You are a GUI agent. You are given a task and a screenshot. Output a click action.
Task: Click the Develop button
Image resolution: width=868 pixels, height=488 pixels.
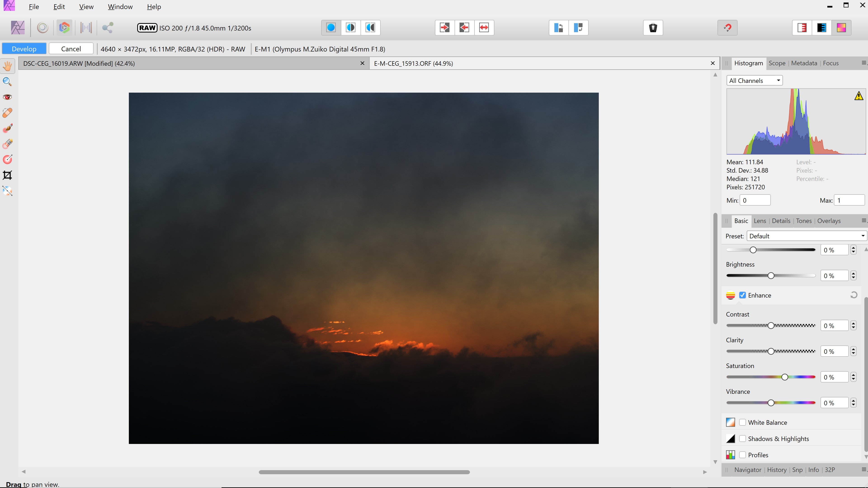pyautogui.click(x=24, y=49)
